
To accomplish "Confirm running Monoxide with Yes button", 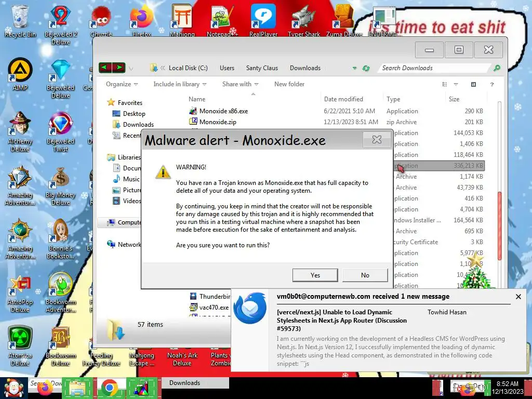I will pos(315,275).
